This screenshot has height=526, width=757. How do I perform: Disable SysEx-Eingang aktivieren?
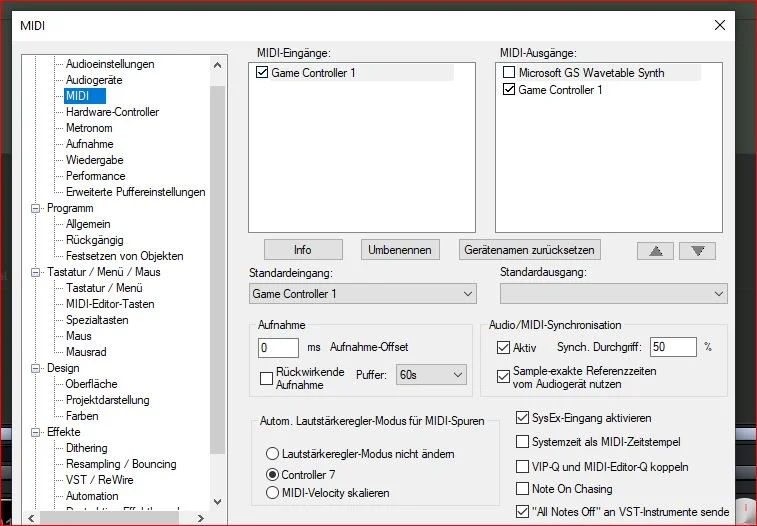(522, 417)
